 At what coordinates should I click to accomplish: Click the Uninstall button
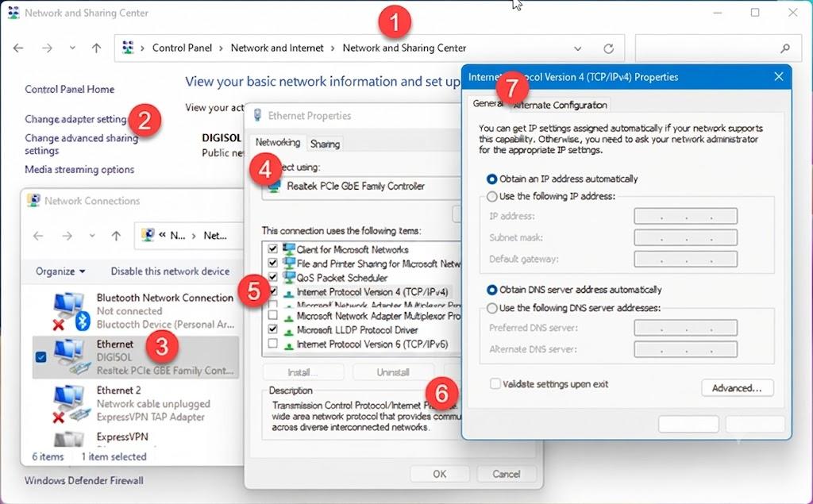point(393,372)
